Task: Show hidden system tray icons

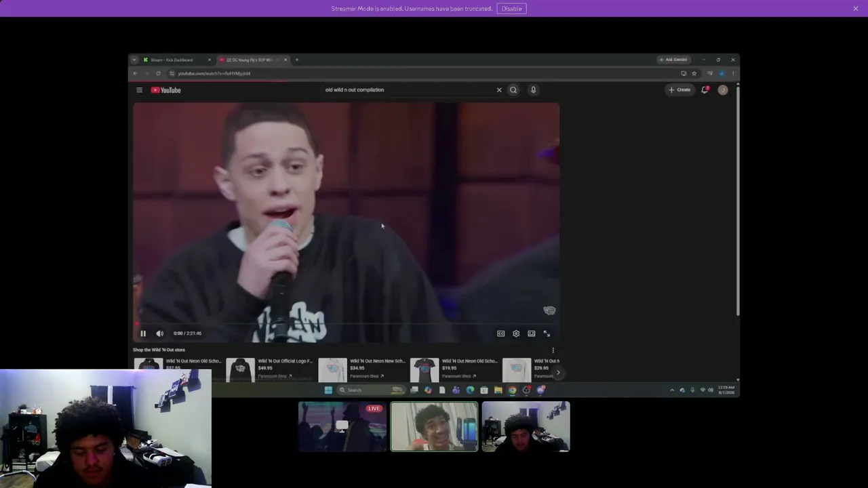Action: tap(672, 390)
